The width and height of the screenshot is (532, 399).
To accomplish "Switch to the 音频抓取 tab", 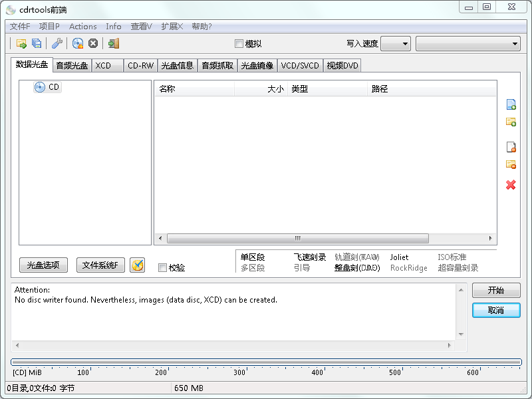I will click(217, 65).
